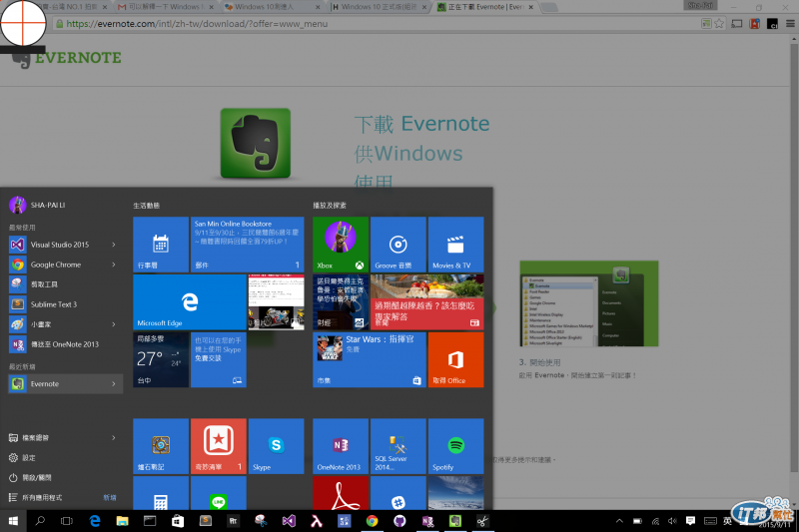The height and width of the screenshot is (532, 799).
Task: Click the red lambda taskbar icon
Action: tap(317, 521)
